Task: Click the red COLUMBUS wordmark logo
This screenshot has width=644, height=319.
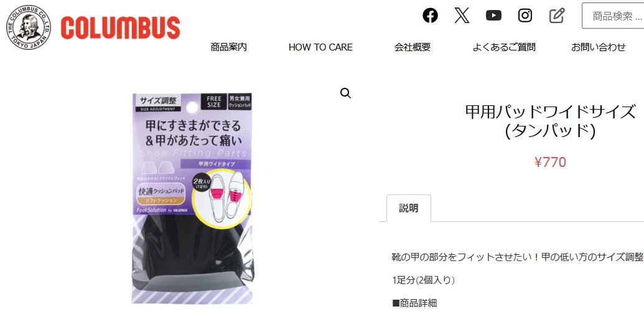Action: tap(120, 28)
